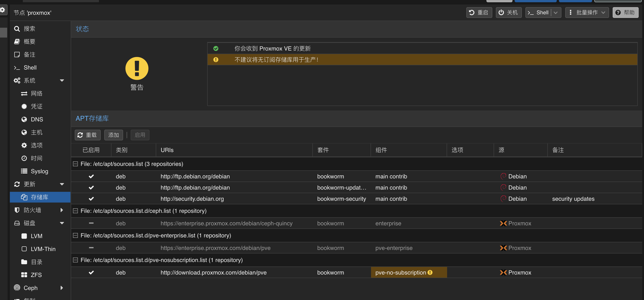Click the 重启 button

(479, 13)
